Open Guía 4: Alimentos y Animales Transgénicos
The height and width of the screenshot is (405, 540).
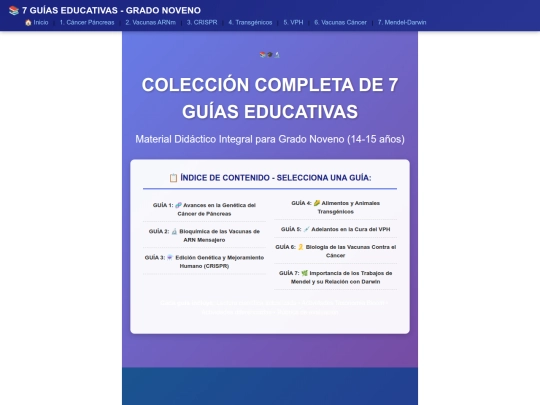335,207
